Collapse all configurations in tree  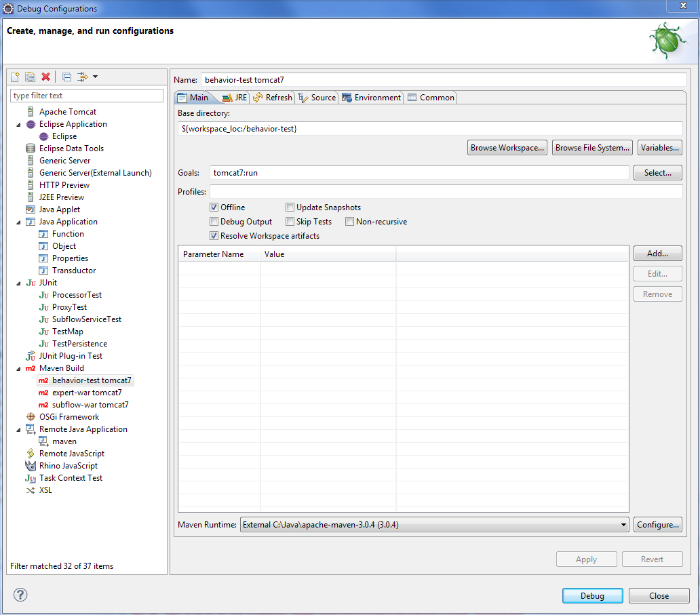[67, 77]
